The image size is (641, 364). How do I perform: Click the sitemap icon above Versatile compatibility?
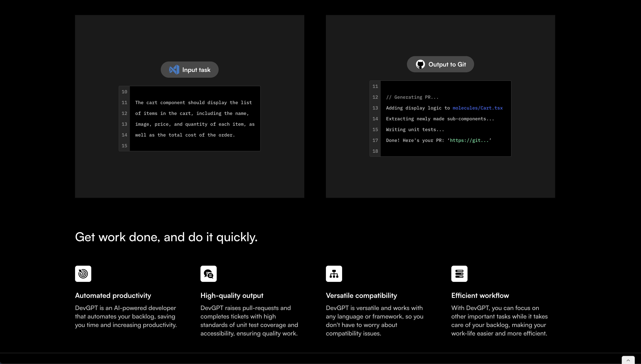click(334, 274)
